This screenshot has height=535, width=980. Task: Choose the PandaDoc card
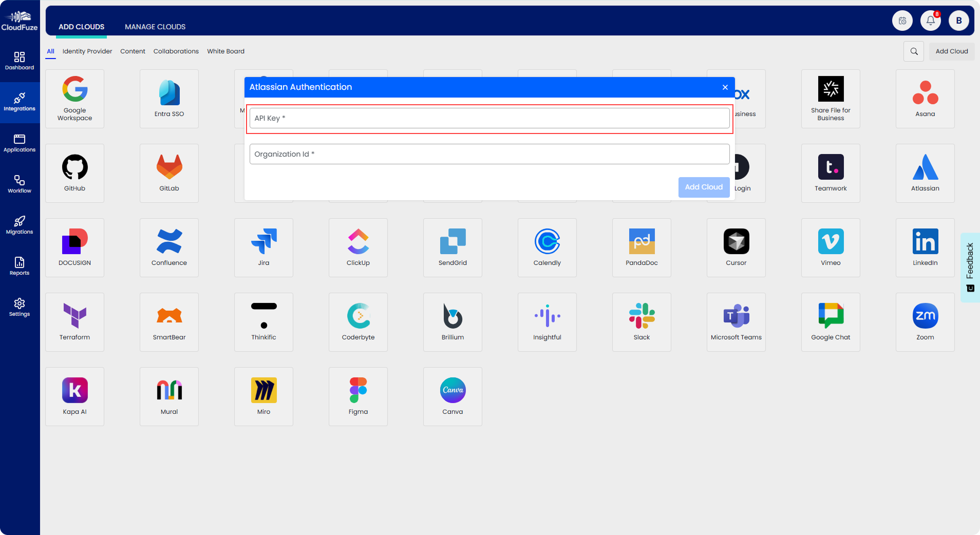tap(642, 247)
